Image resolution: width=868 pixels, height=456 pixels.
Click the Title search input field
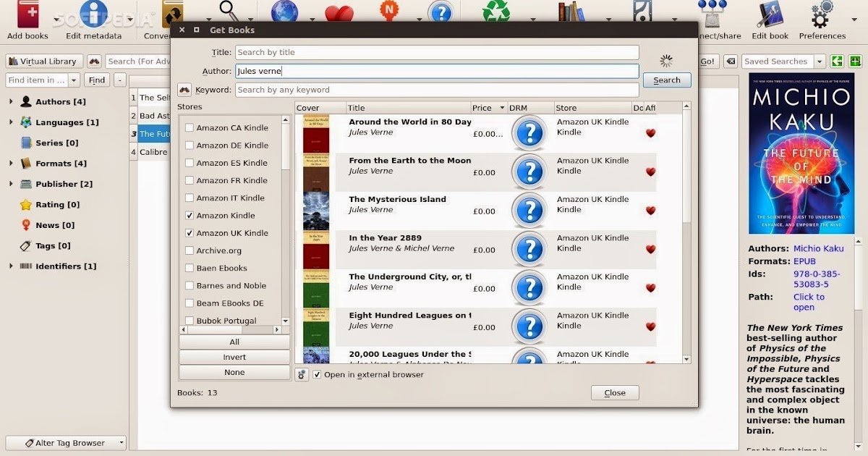pyautogui.click(x=437, y=52)
